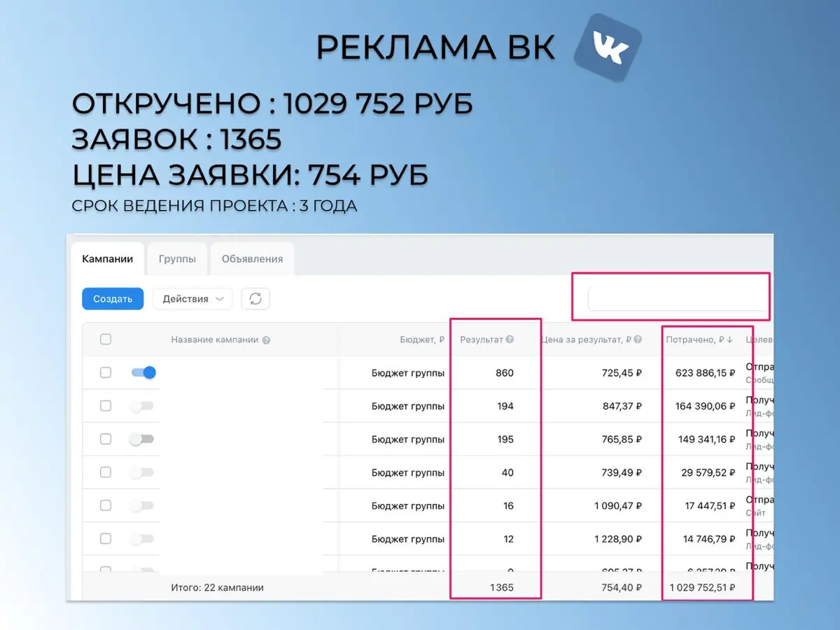Check the box for the 860 results row

106,372
